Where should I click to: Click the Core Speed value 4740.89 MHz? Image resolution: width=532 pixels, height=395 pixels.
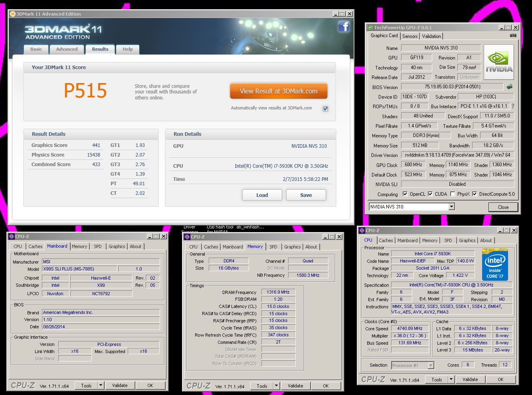tap(410, 328)
